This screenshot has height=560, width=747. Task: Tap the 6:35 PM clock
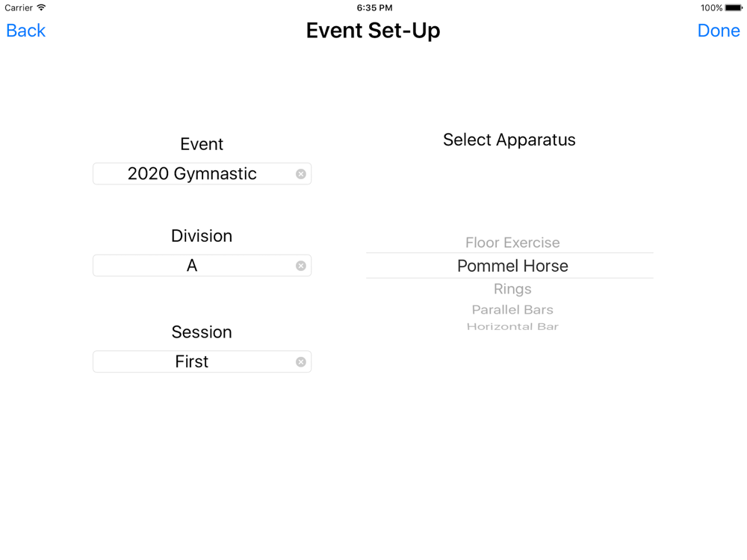click(x=374, y=7)
